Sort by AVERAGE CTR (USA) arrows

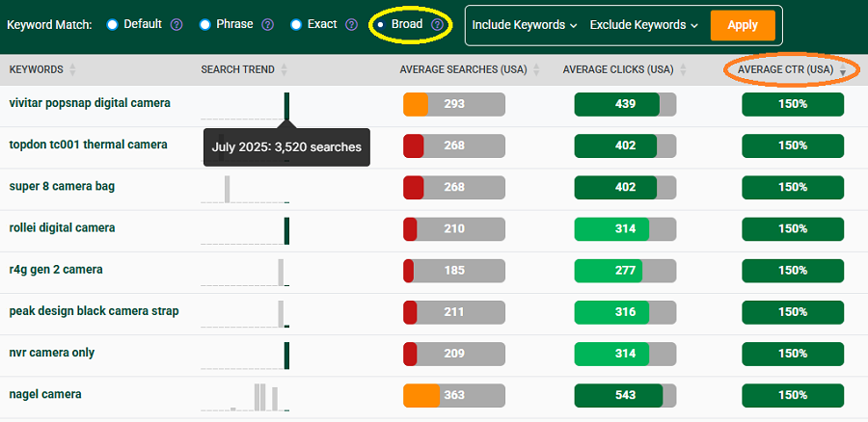coord(843,69)
